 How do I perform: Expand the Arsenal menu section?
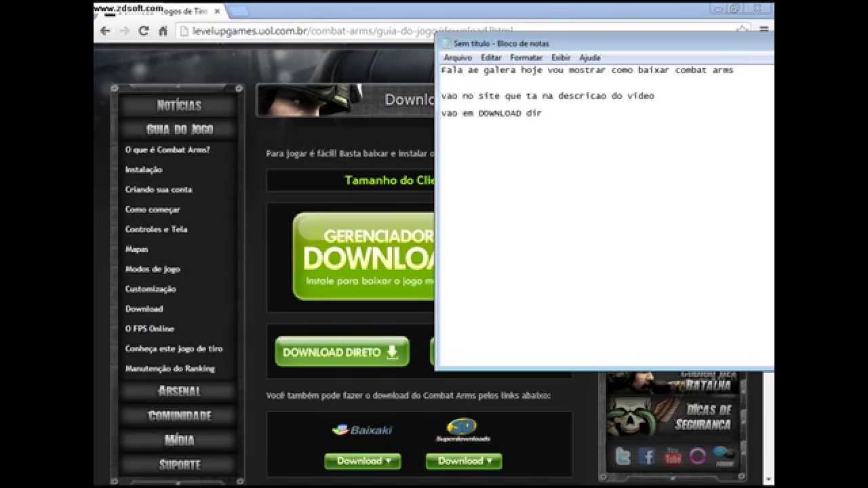click(x=179, y=391)
